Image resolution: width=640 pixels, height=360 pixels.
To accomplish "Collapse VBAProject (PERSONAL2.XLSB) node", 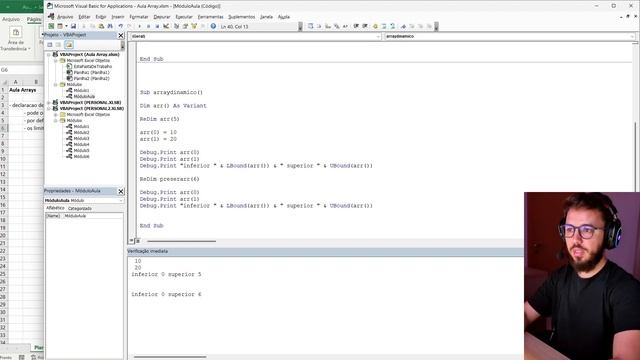I will click(x=49, y=109).
